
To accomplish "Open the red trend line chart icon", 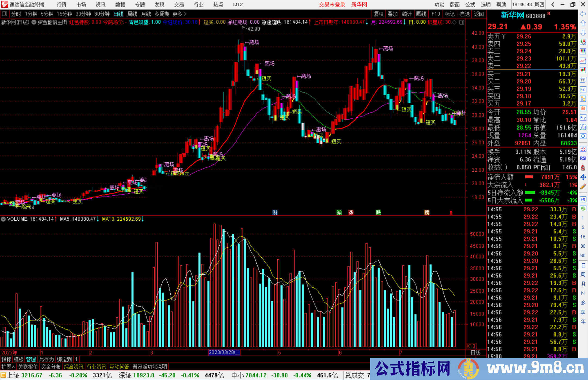I will [x=583, y=61].
